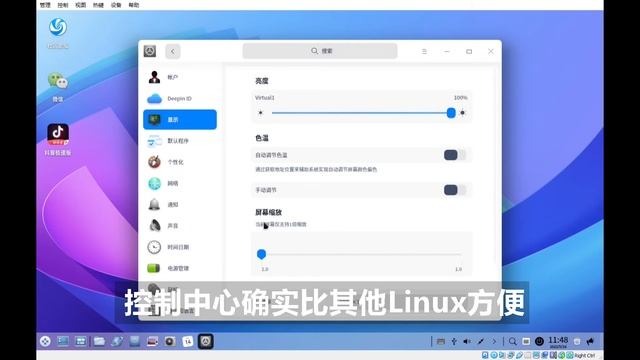The image size is (640, 360).
Task: Open the 设备 menu in VirtualBox menu bar
Action: (116, 5)
